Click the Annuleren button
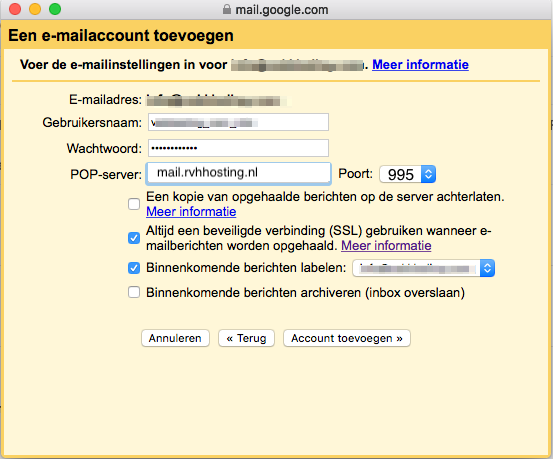 (x=175, y=338)
